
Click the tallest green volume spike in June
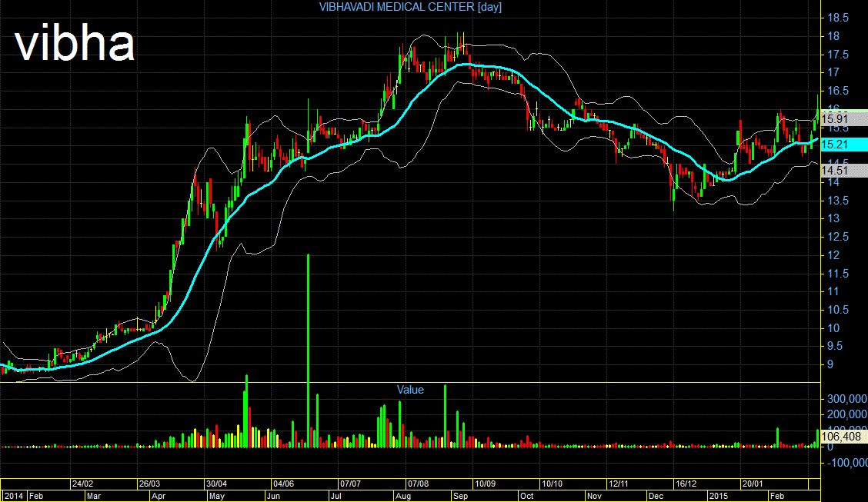pos(309,351)
